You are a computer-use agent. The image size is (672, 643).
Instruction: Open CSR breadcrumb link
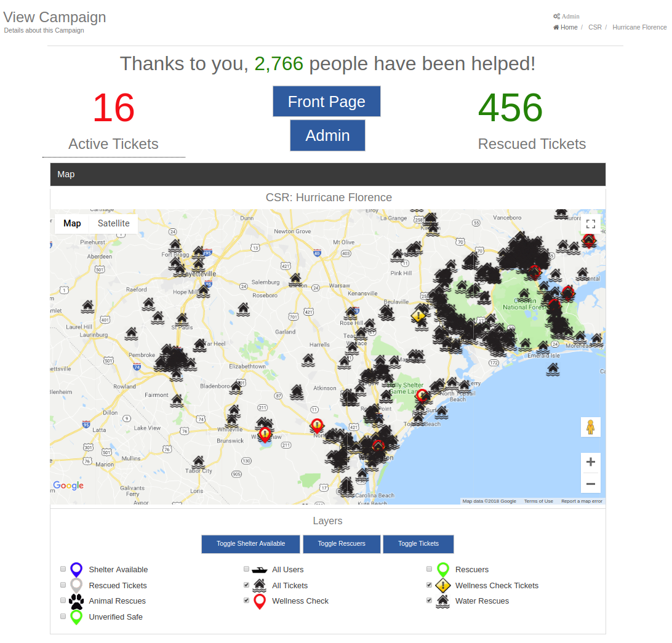595,28
